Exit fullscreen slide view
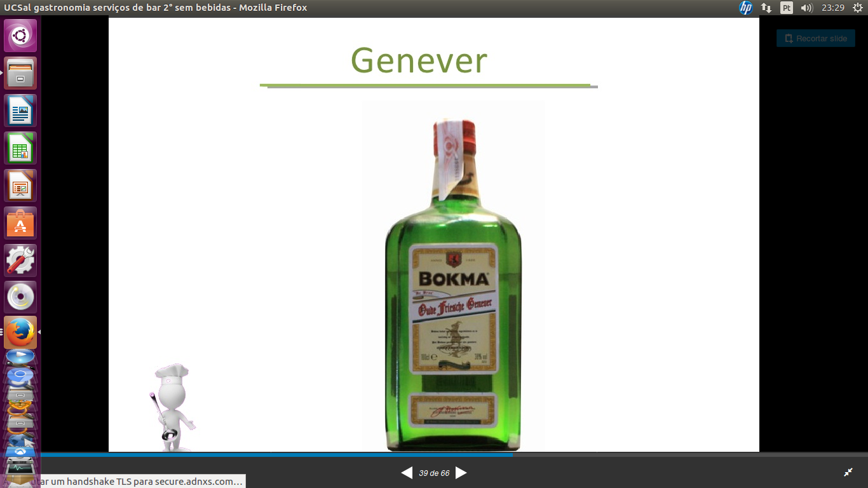 [x=848, y=472]
